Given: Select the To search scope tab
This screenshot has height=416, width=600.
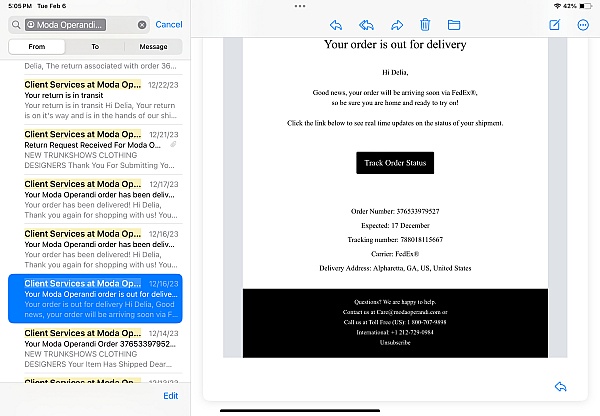Looking at the screenshot, I should (x=95, y=46).
